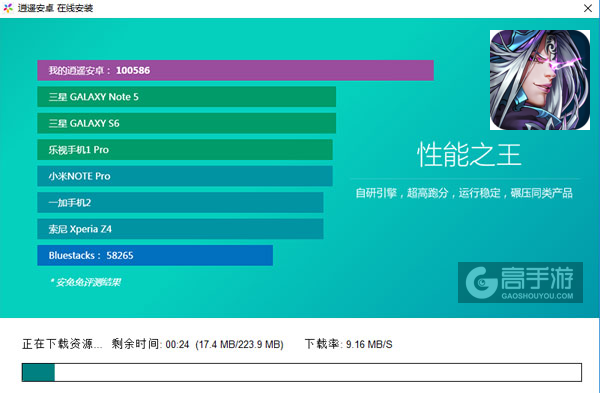Select the 我的逍遥安卓 100586 score bar

click(x=235, y=70)
